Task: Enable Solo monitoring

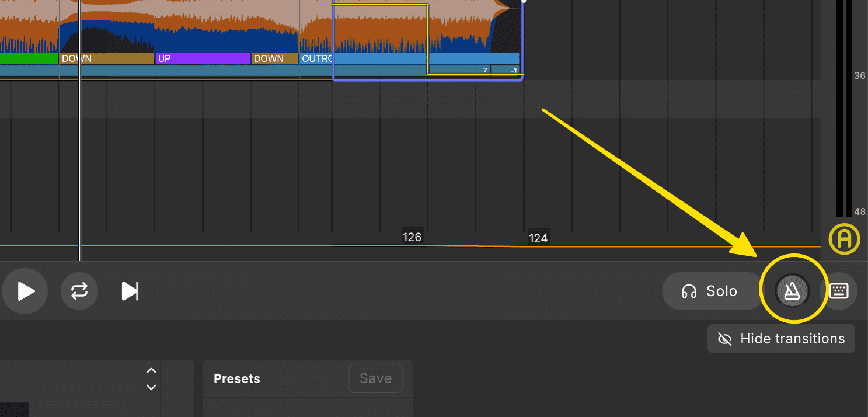Action: [x=712, y=291]
